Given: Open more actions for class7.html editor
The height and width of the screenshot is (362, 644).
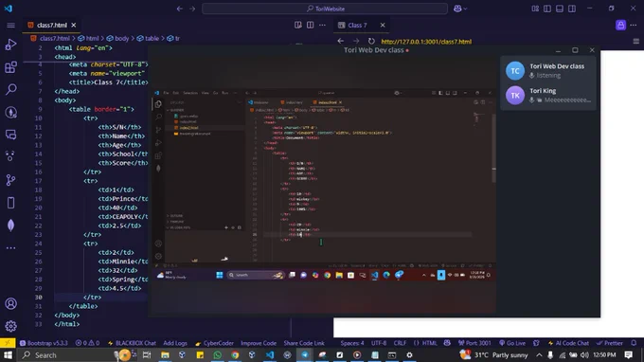Looking at the screenshot, I should pos(322,25).
